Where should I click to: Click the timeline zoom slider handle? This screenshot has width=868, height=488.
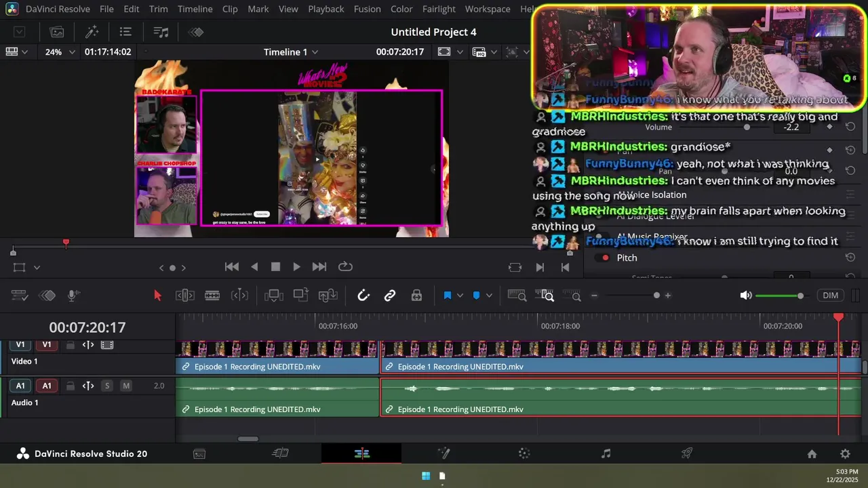point(656,296)
